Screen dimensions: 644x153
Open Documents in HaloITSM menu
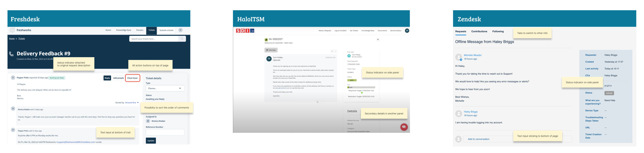click(382, 31)
